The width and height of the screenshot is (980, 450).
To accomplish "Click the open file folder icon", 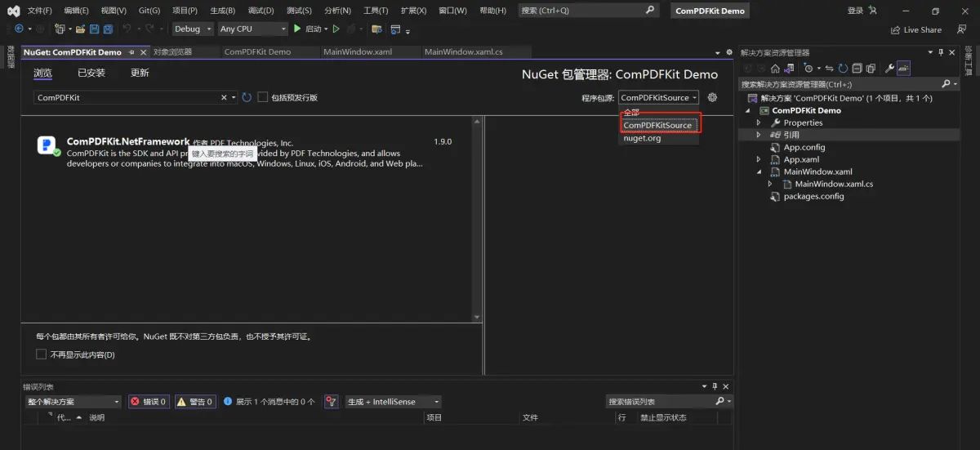I will [81, 29].
